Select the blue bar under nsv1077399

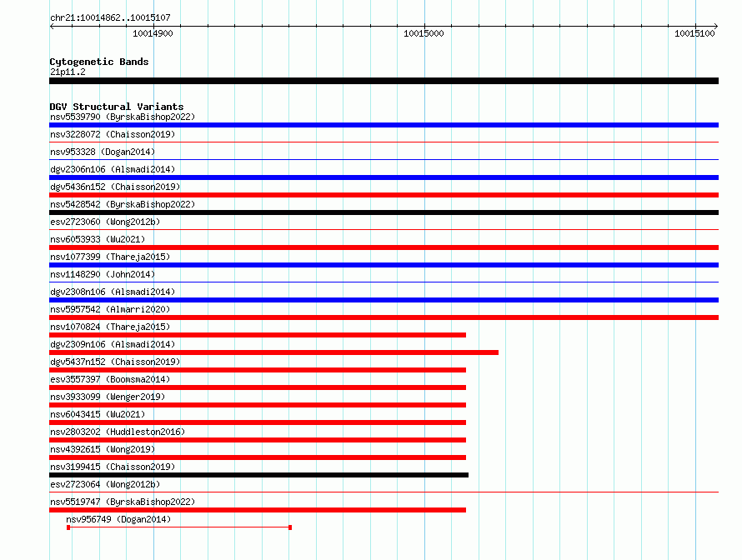coord(384,265)
